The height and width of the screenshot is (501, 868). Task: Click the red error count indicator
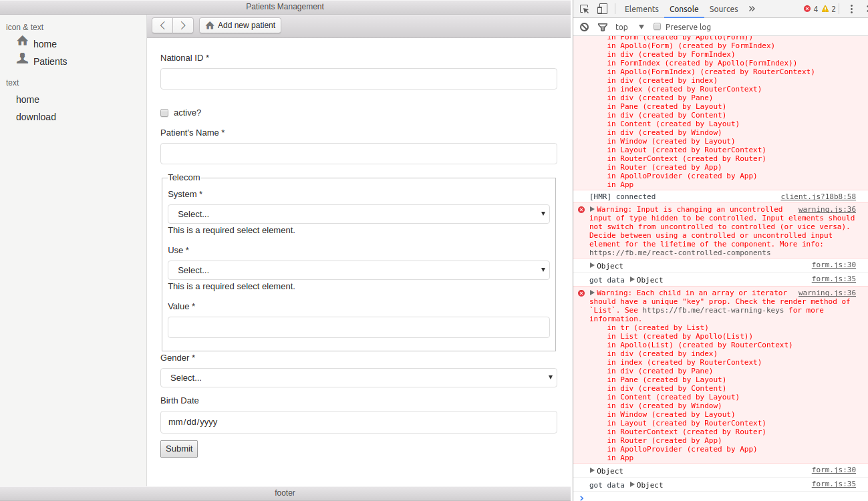point(811,9)
